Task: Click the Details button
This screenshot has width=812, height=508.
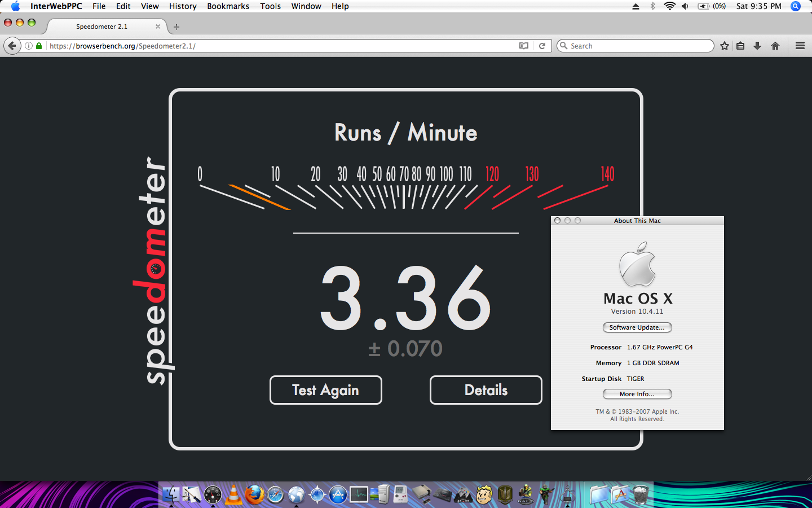Action: 486,390
